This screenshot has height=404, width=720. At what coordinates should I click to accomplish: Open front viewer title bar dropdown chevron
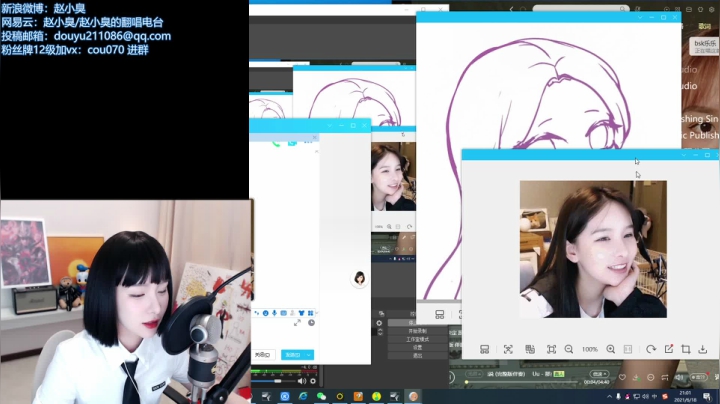pos(684,155)
